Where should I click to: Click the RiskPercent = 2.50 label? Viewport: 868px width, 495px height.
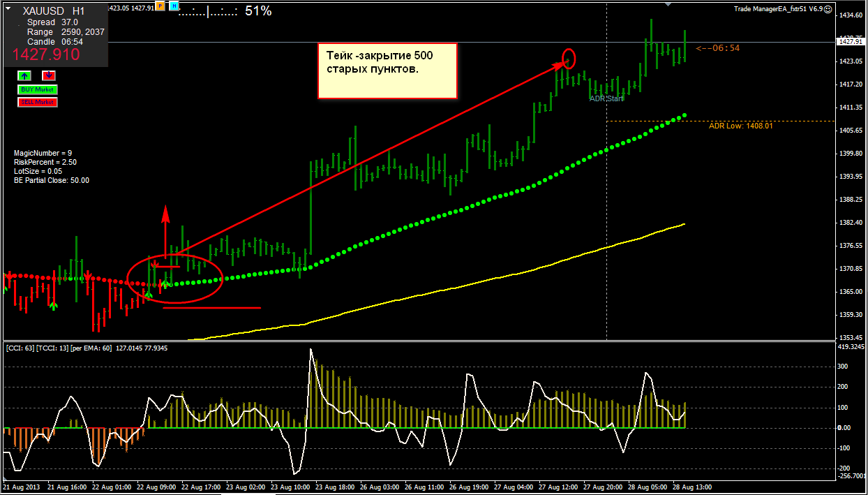45,162
